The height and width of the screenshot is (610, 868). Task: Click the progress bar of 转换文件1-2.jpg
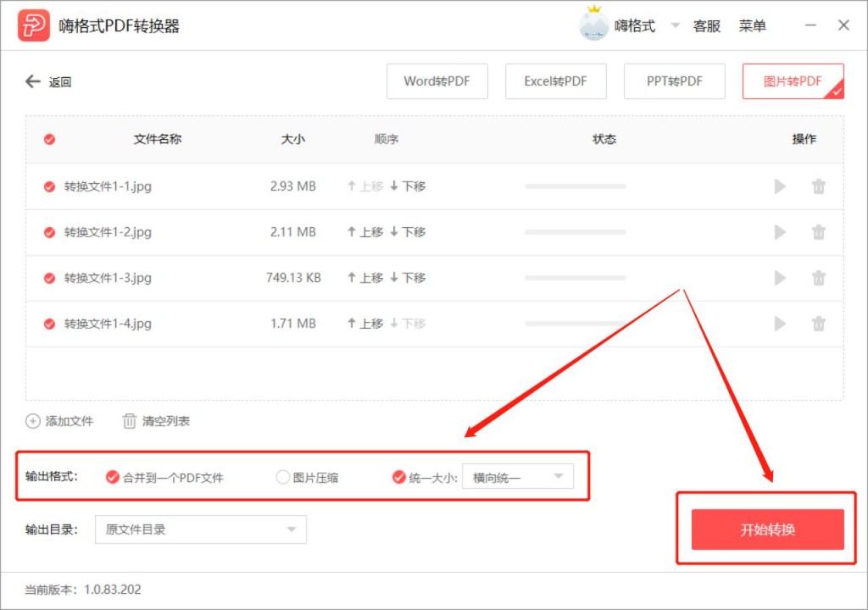pyautogui.click(x=575, y=231)
